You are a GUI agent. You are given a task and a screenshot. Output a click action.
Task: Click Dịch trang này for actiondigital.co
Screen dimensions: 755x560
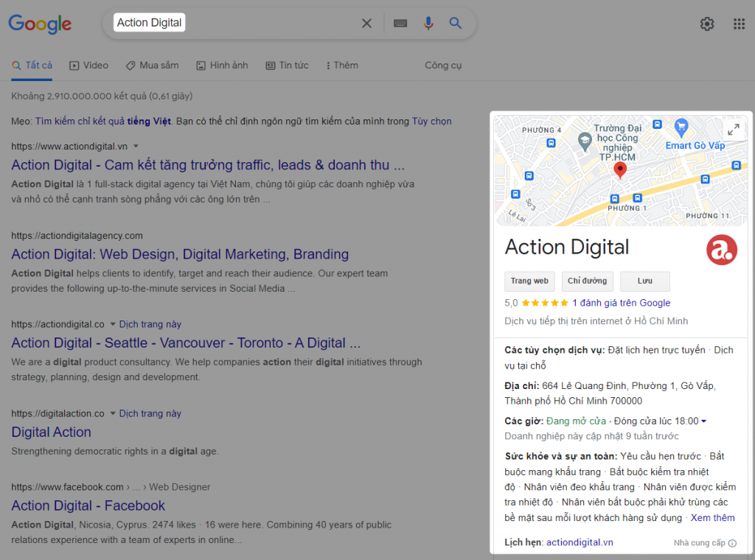[x=150, y=324]
